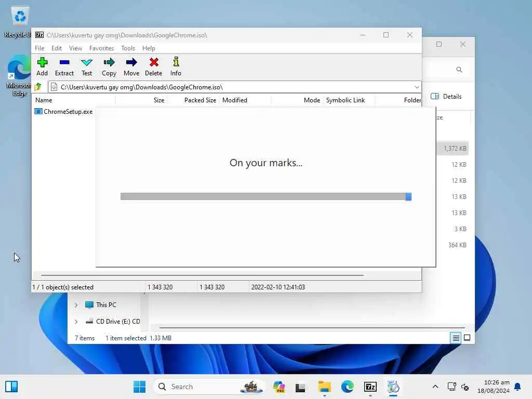The image size is (532, 399).
Task: Show hidden system tray icons
Action: [x=435, y=387]
